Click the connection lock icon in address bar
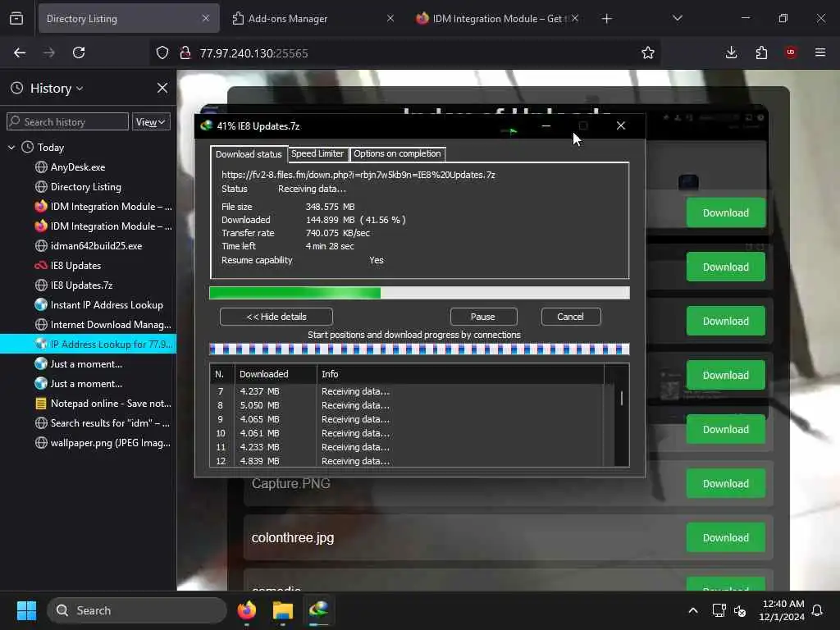The width and height of the screenshot is (840, 630). click(x=185, y=52)
